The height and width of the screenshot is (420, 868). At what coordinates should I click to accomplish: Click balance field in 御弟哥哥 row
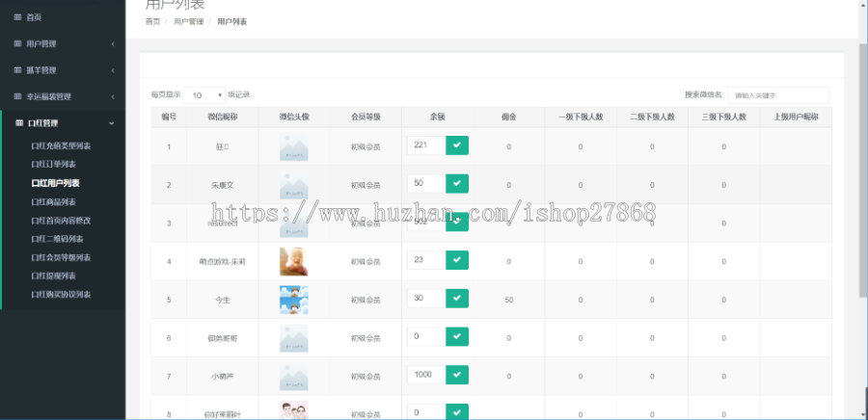[x=426, y=336]
